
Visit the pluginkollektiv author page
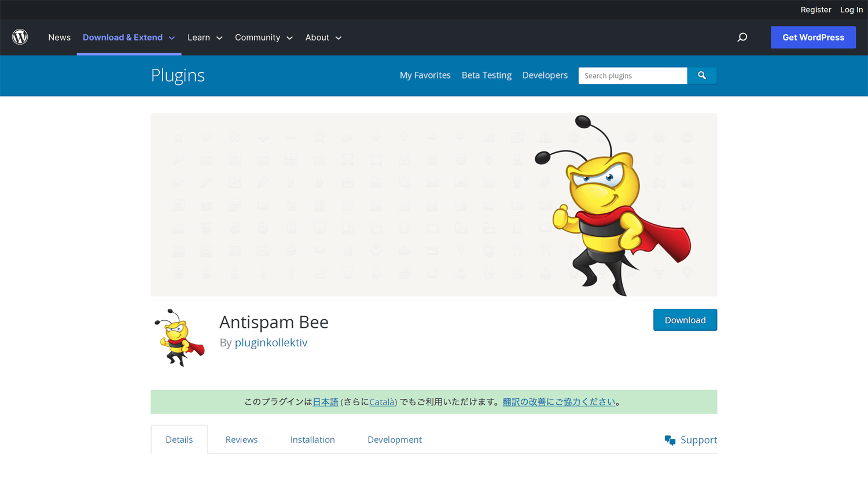(271, 342)
